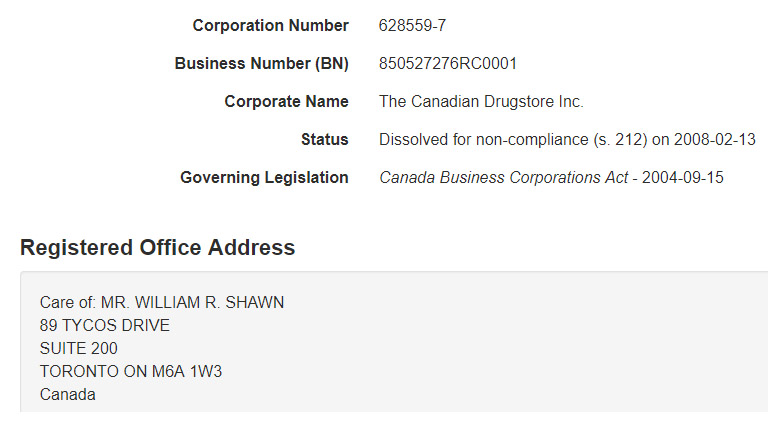The width and height of the screenshot is (782, 423).
Task: Click the Corporation Number label
Action: tap(270, 25)
